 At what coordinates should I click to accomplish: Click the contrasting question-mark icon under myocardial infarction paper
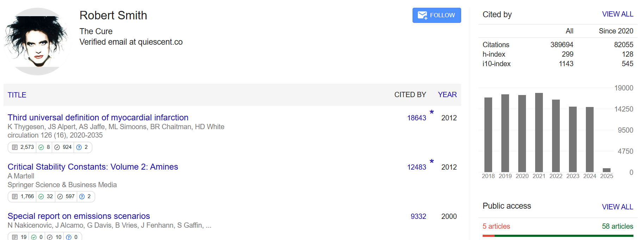pyautogui.click(x=79, y=147)
